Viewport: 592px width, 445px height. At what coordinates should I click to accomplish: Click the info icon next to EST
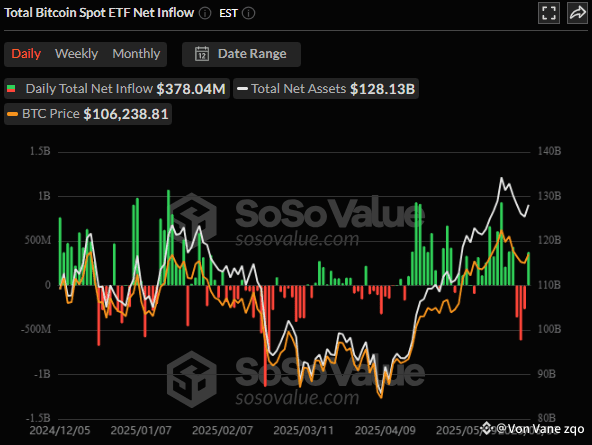(x=248, y=13)
